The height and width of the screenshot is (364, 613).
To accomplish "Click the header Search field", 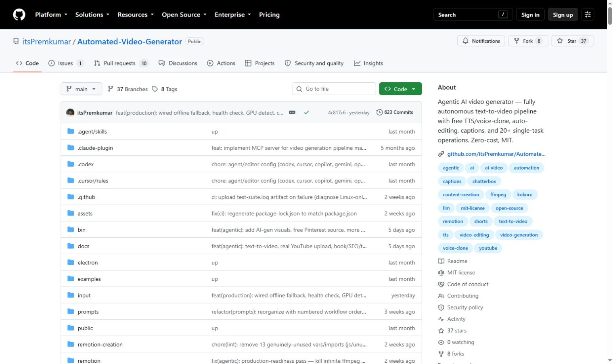I will 473,15.
